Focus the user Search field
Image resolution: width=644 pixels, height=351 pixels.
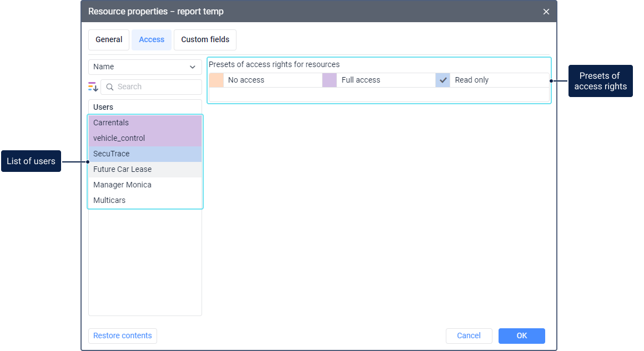[155, 87]
